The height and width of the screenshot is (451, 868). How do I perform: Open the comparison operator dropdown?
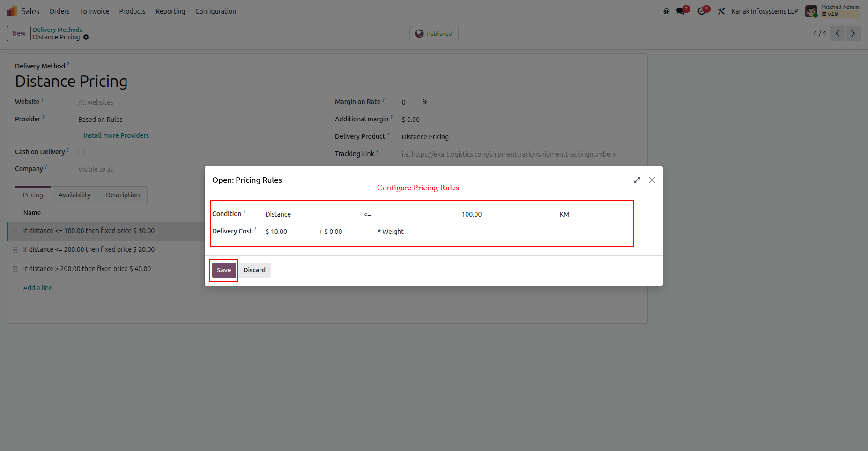point(367,214)
